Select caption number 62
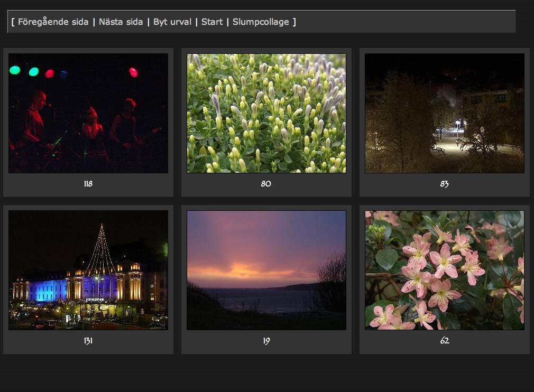 tap(445, 341)
